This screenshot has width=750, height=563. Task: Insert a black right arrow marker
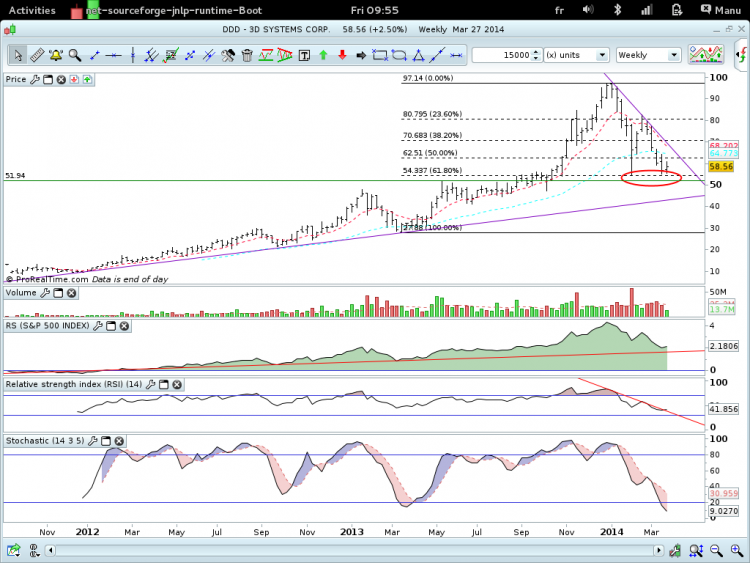[361, 55]
